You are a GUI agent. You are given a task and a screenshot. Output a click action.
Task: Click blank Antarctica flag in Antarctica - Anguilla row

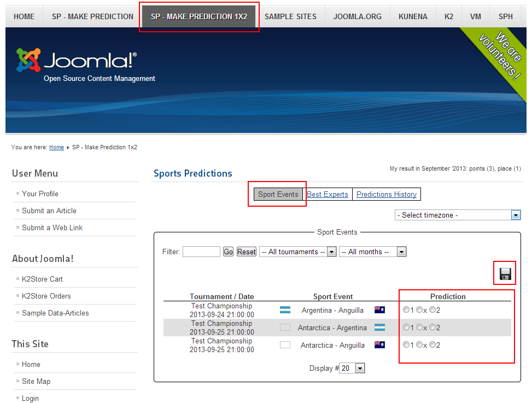click(285, 345)
